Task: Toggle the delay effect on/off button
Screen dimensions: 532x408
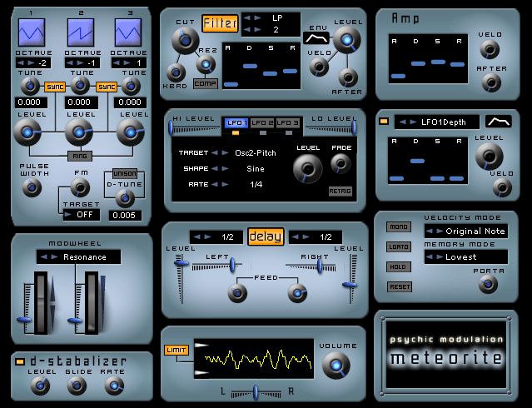Action: [x=265, y=236]
